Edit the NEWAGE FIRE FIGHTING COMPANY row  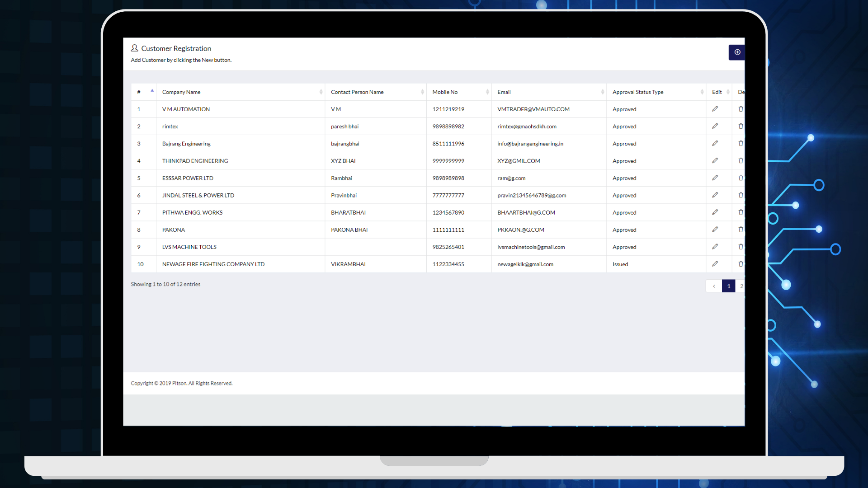pos(715,263)
